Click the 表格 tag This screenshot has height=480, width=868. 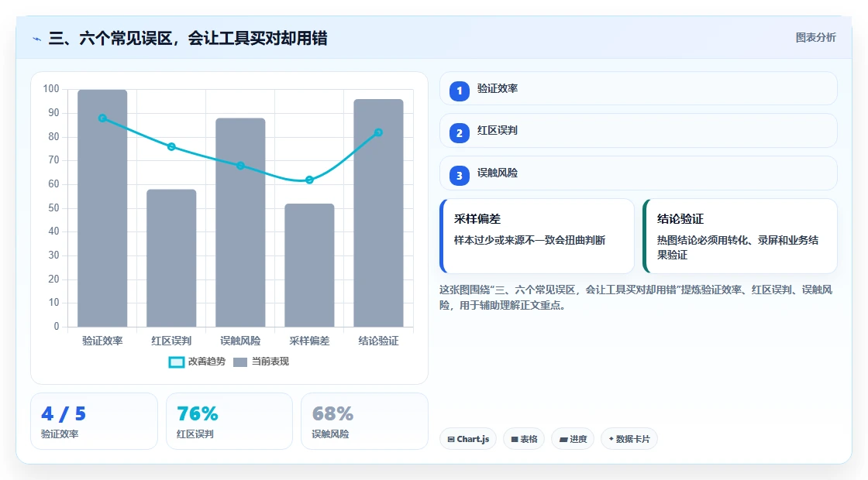524,439
